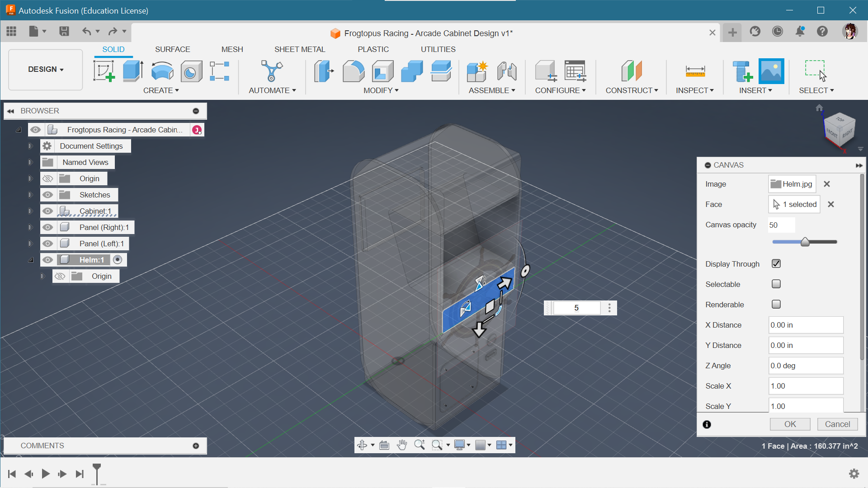868x488 pixels.
Task: Switch to the SURFACE tab
Action: 173,49
